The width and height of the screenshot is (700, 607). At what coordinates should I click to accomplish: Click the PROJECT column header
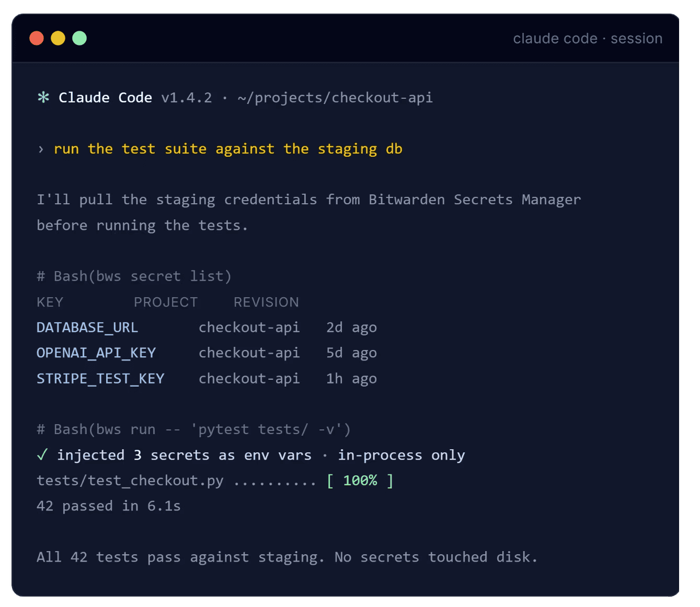coord(166,302)
